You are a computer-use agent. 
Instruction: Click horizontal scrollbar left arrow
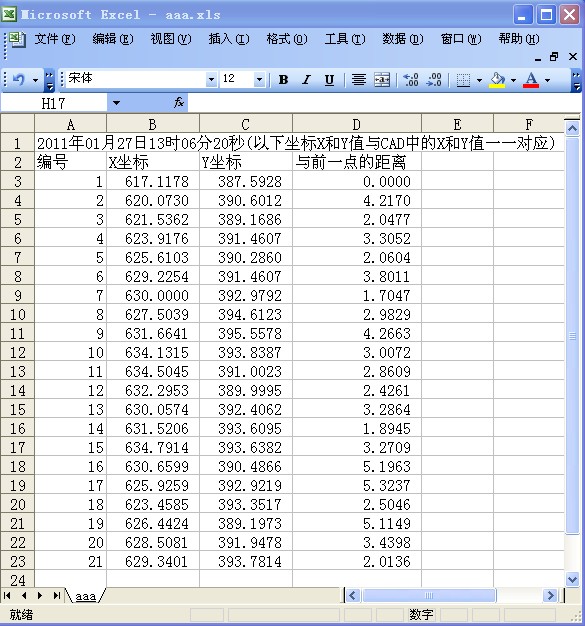click(x=352, y=596)
